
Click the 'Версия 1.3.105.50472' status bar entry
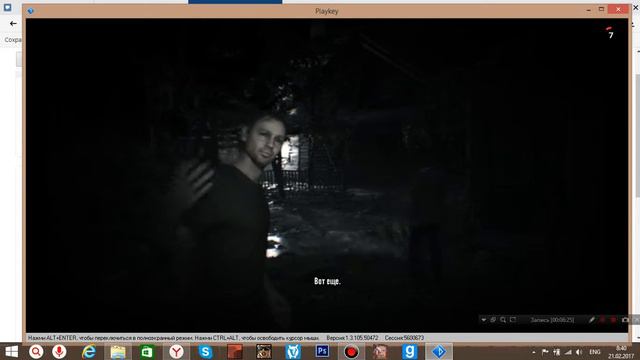click(x=352, y=338)
